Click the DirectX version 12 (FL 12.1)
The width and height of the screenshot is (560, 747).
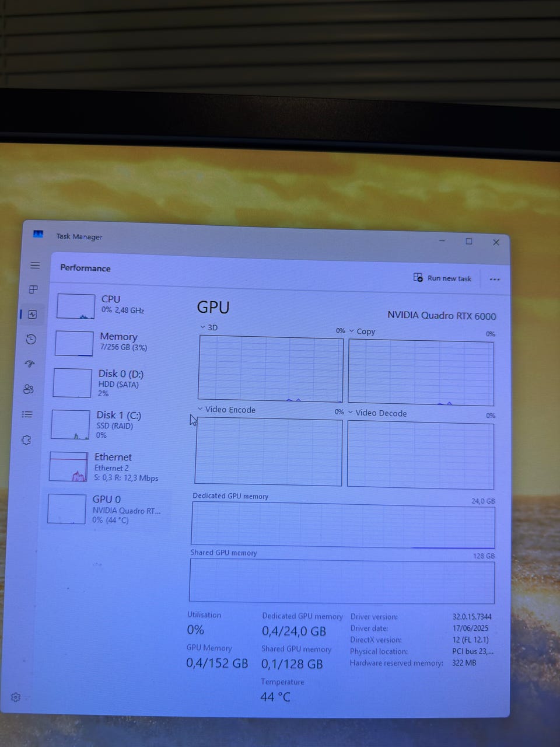[x=470, y=640]
